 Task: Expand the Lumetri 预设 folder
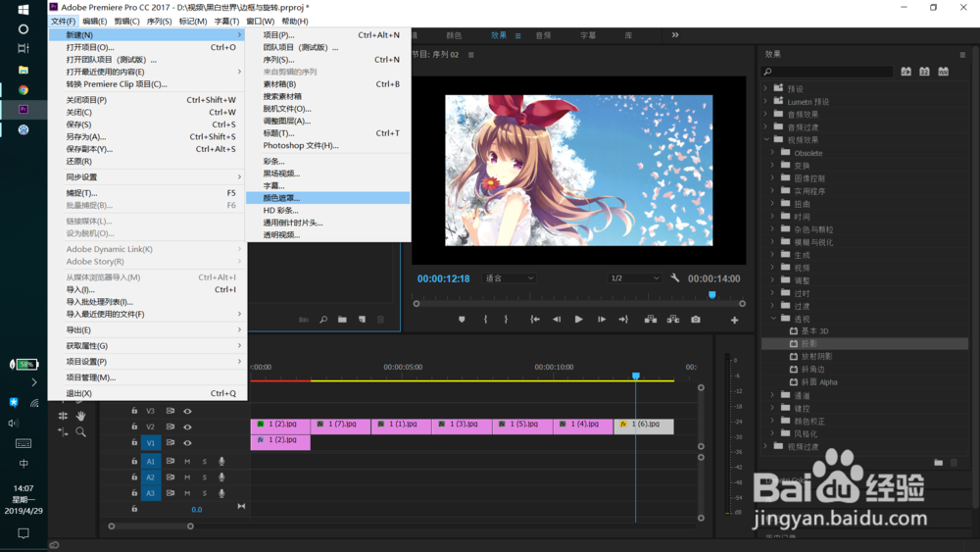765,101
